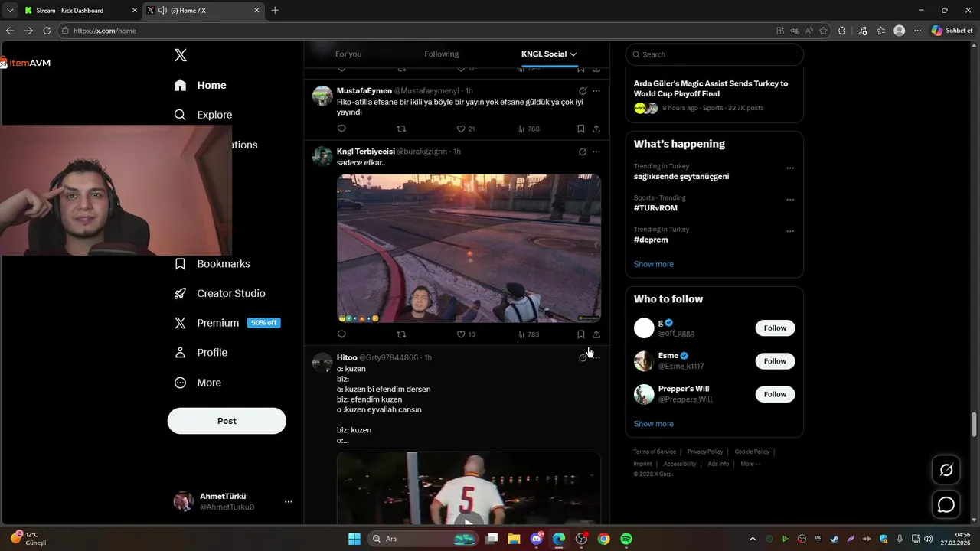980x551 pixels.
Task: Like MustafaEymen's post (21 likes)
Action: pyautogui.click(x=465, y=129)
